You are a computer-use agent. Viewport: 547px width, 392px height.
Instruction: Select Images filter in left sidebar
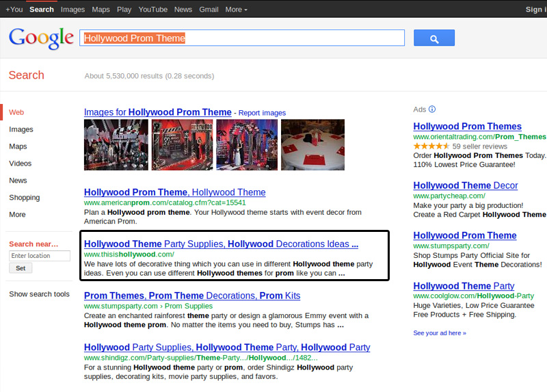[21, 129]
